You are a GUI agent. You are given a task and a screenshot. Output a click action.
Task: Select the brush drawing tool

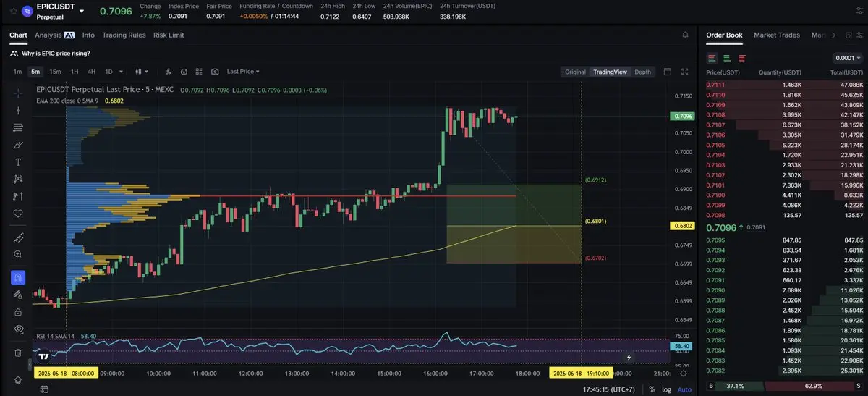coord(18,145)
